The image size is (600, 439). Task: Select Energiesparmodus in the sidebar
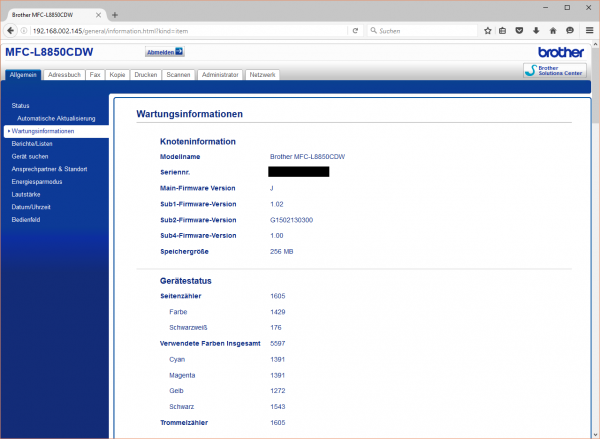[37, 183]
